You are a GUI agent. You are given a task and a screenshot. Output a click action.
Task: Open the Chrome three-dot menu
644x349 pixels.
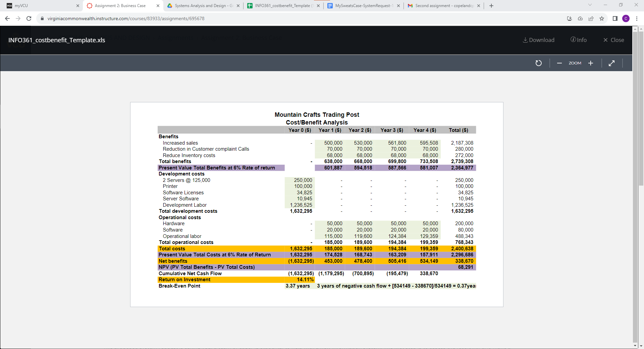(x=637, y=18)
